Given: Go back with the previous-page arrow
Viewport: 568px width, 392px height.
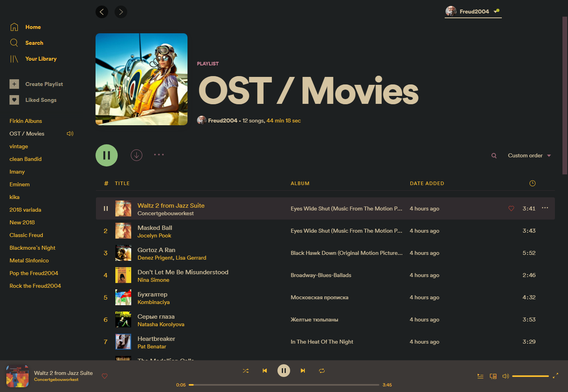Looking at the screenshot, I should pos(102,12).
